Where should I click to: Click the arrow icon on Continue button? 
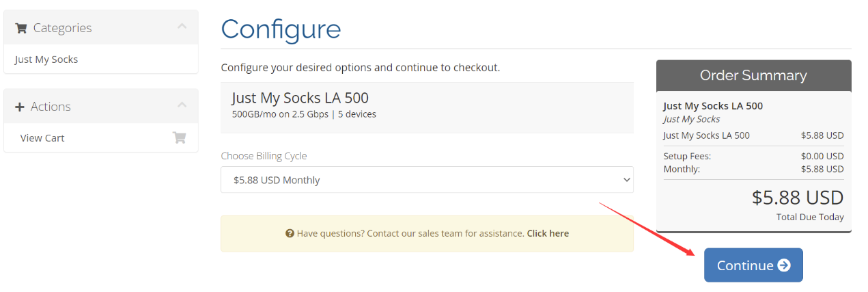(784, 265)
